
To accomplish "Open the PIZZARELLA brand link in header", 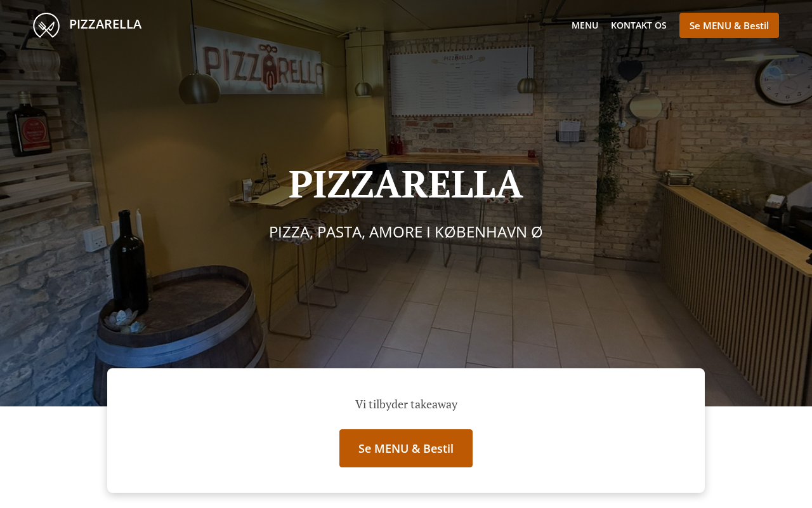I will (105, 24).
